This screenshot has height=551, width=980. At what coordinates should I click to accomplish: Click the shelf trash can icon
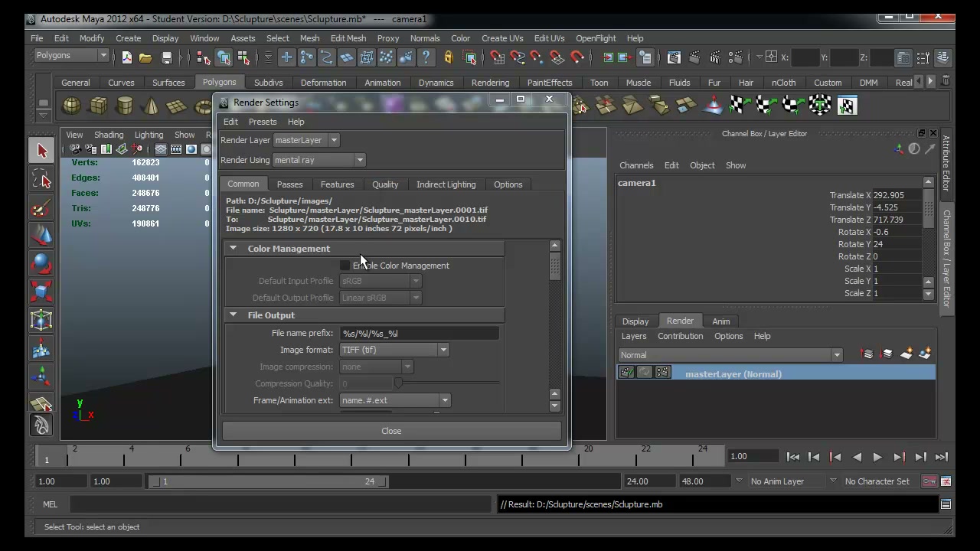[946, 81]
